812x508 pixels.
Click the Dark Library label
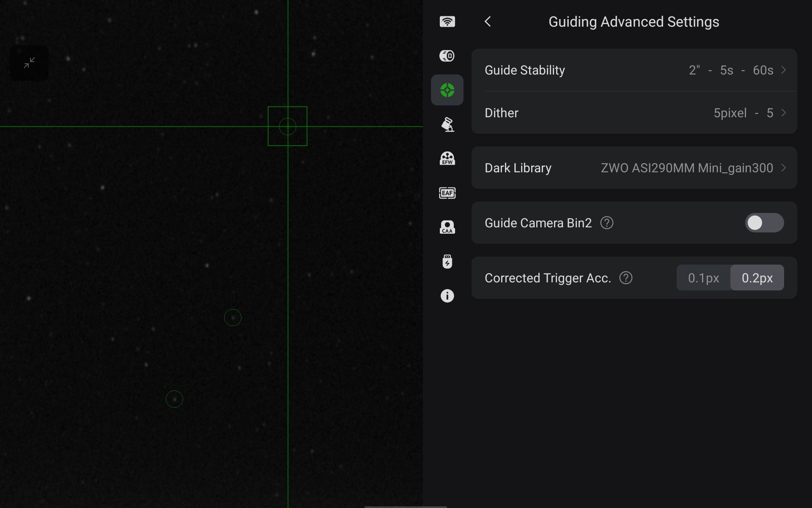coord(518,168)
